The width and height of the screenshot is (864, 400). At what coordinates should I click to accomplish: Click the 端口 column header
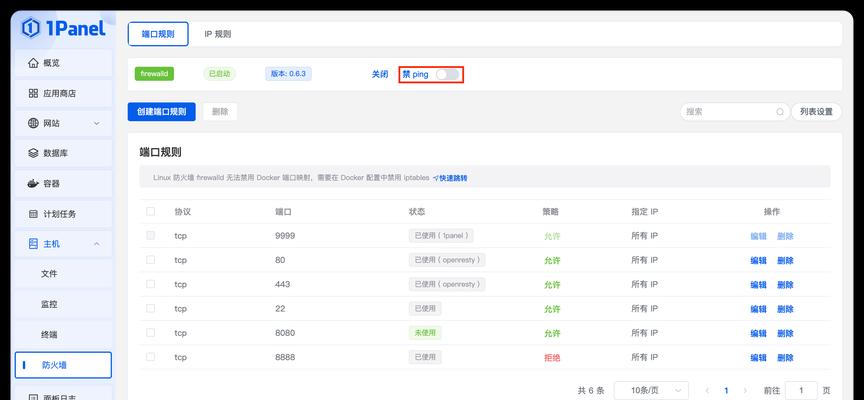pyautogui.click(x=283, y=212)
